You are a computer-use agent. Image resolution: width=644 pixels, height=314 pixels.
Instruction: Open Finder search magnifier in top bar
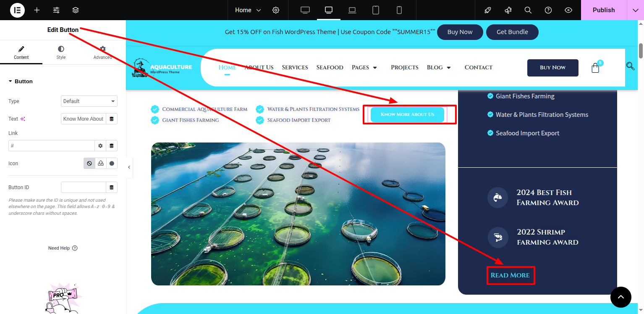(x=528, y=10)
